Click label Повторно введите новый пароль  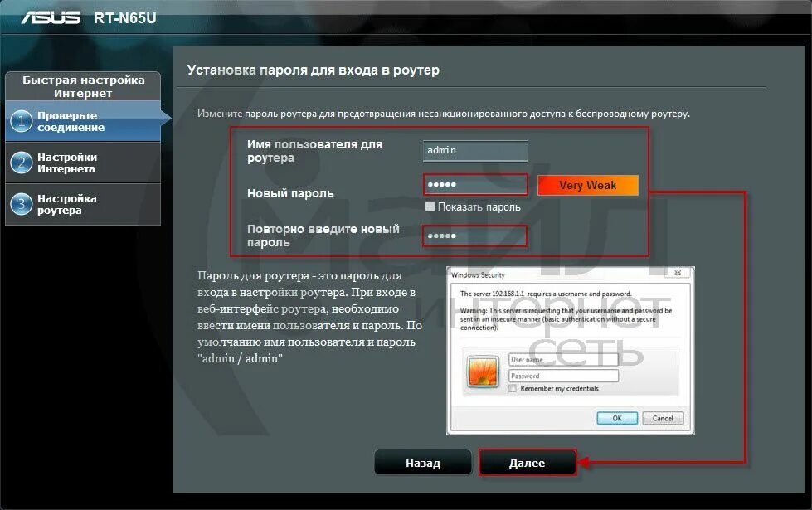click(x=323, y=236)
